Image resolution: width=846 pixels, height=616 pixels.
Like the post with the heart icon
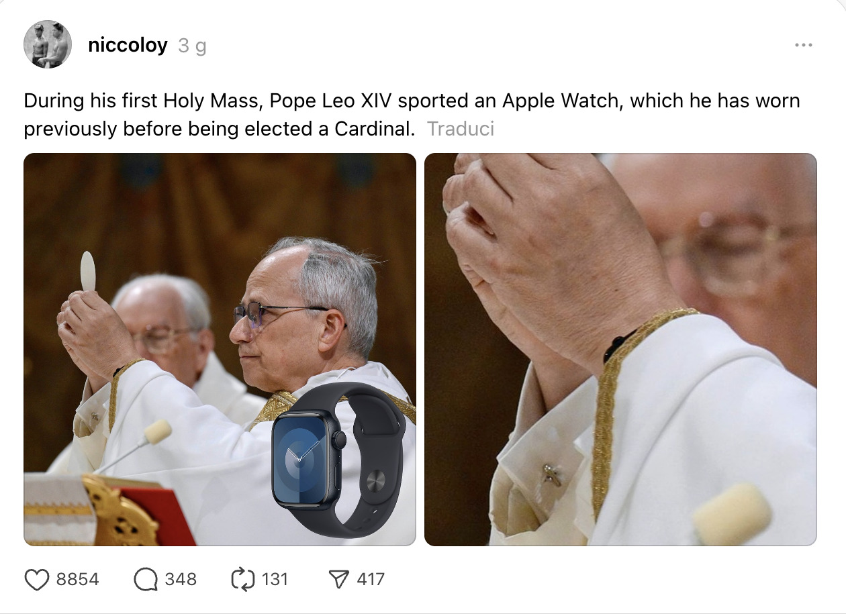[37, 580]
